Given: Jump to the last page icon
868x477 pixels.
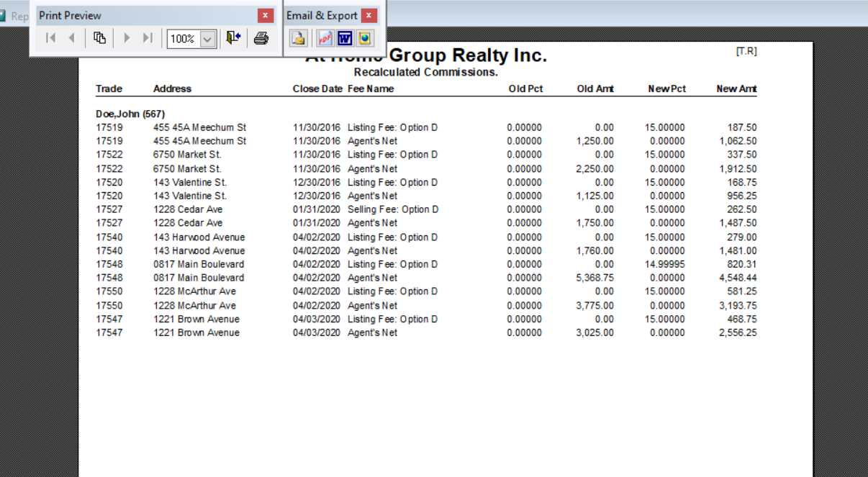Looking at the screenshot, I should (x=148, y=38).
